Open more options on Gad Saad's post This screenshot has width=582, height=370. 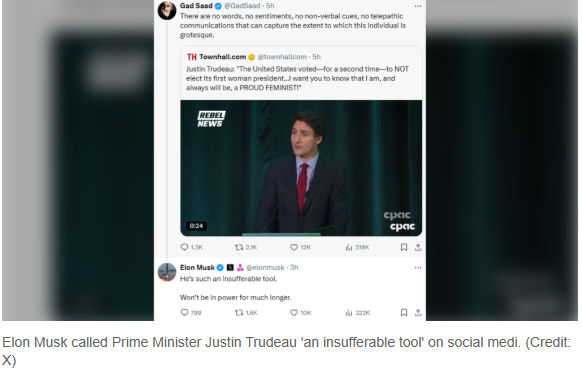tap(418, 6)
